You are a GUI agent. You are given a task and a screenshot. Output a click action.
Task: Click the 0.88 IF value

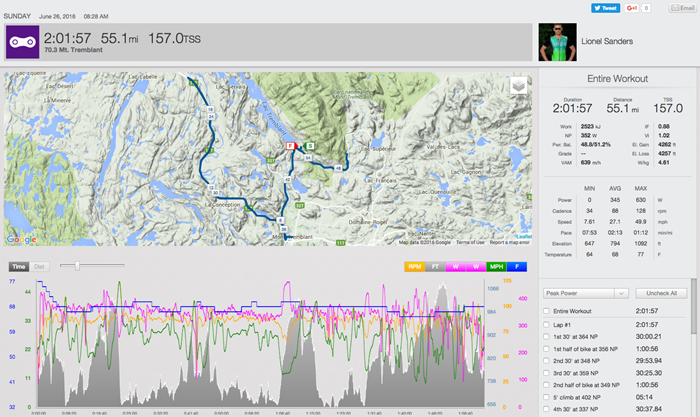tap(663, 126)
